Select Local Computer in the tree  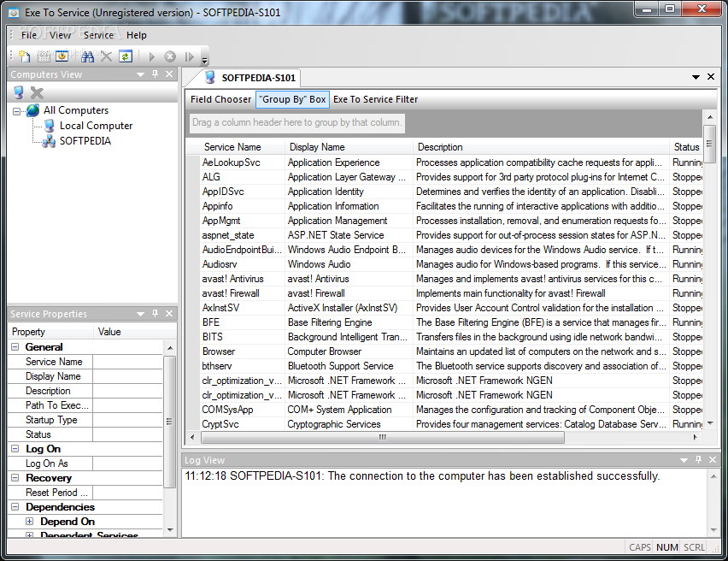coord(96,126)
